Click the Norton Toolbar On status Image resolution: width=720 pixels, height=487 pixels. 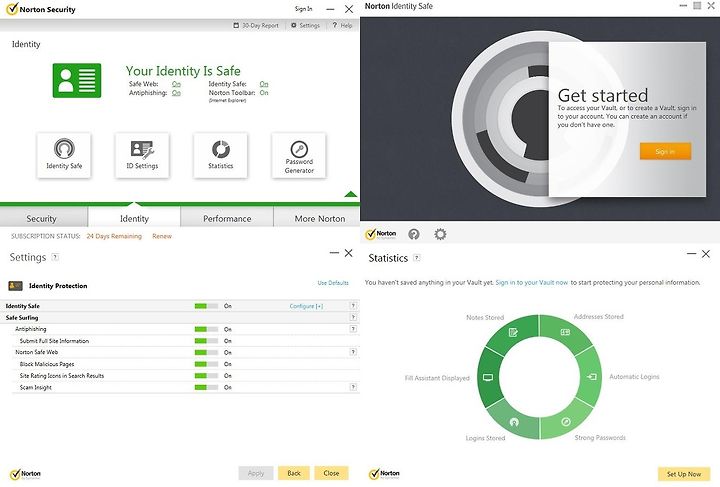pyautogui.click(x=264, y=93)
